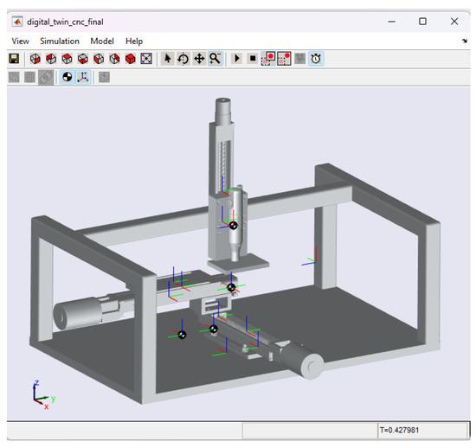Screen dimensions: 476x448
Task: Click the Save floppy disk icon
Action: click(x=14, y=59)
